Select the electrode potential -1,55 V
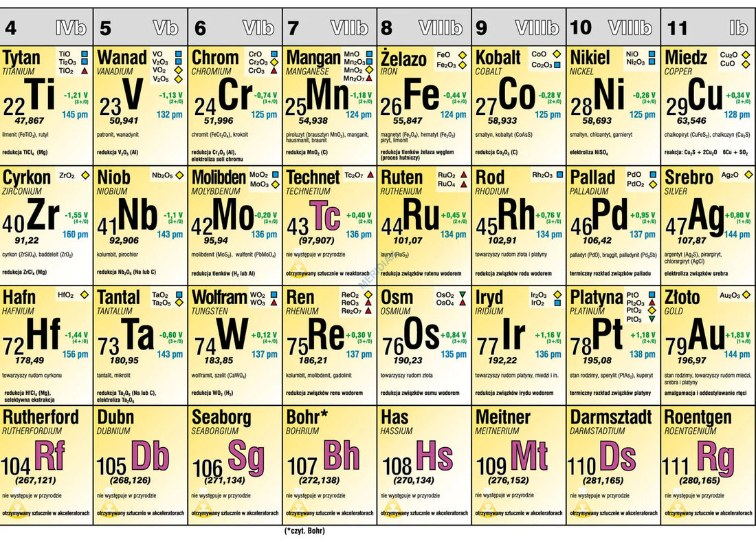756x540 pixels. [x=76, y=215]
